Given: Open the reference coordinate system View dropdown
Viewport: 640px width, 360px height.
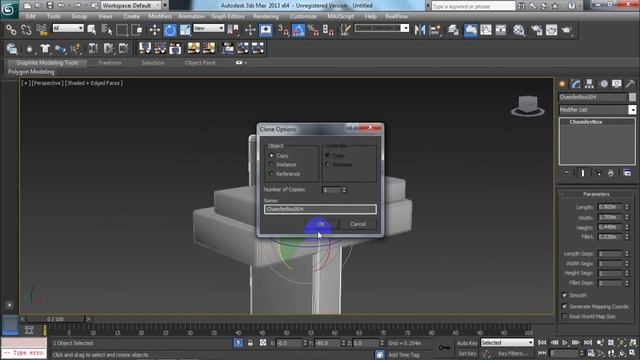Looking at the screenshot, I should point(209,28).
